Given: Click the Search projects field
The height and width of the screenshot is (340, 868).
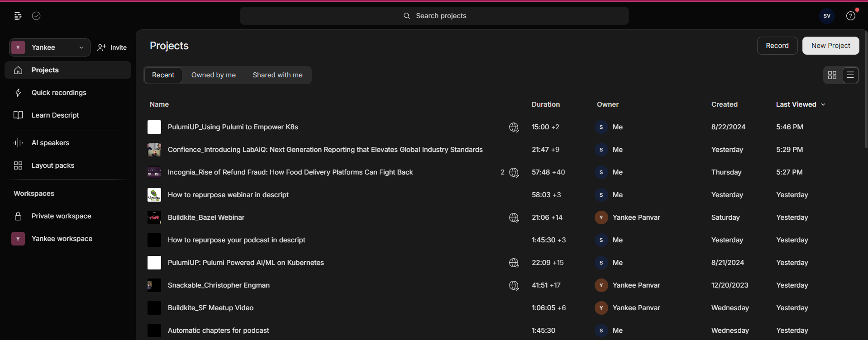Looking at the screenshot, I should point(434,16).
